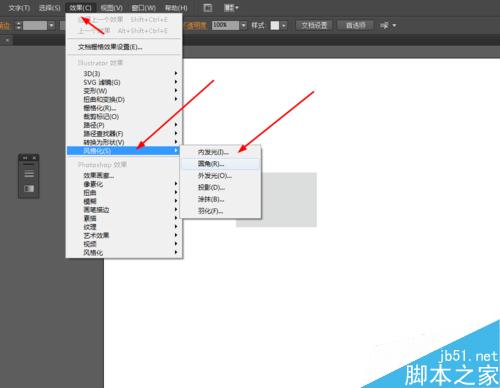Choose 投影(D)... drop shadow effect

220,187
